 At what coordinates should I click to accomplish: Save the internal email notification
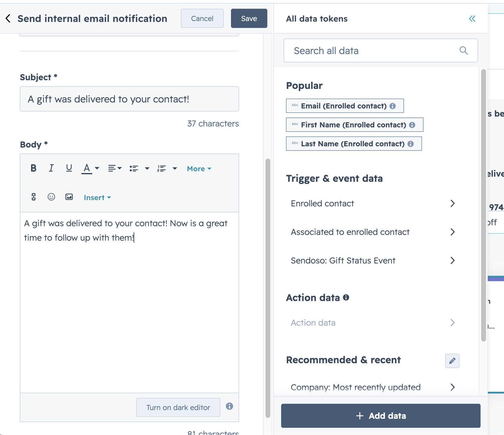[x=249, y=18]
